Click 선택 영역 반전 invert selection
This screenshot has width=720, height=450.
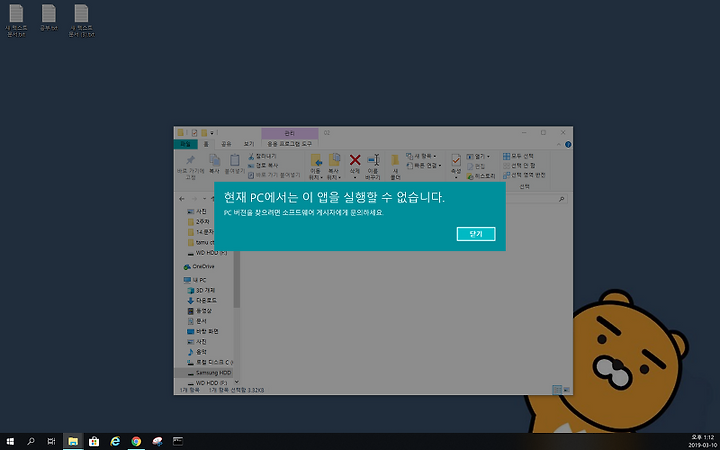coord(524,175)
